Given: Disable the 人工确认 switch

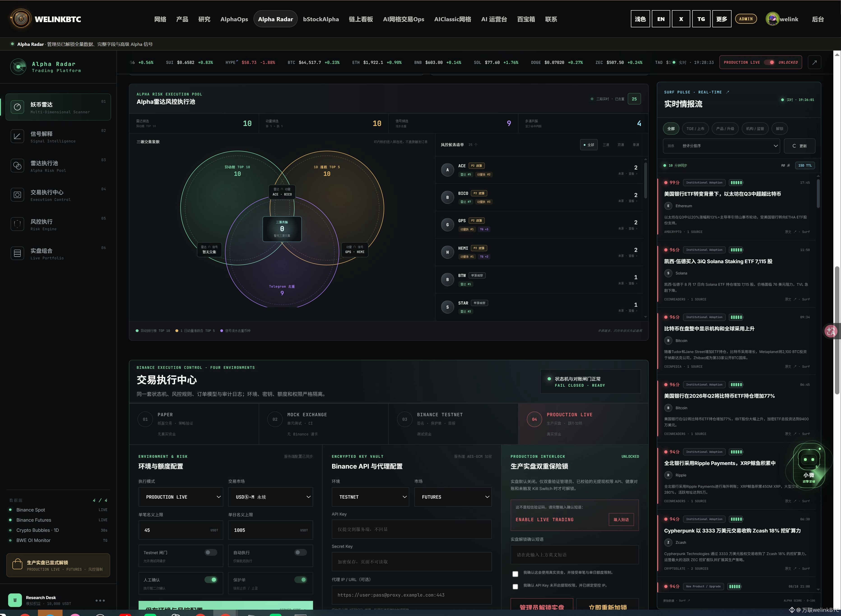Looking at the screenshot, I should pos(211,579).
